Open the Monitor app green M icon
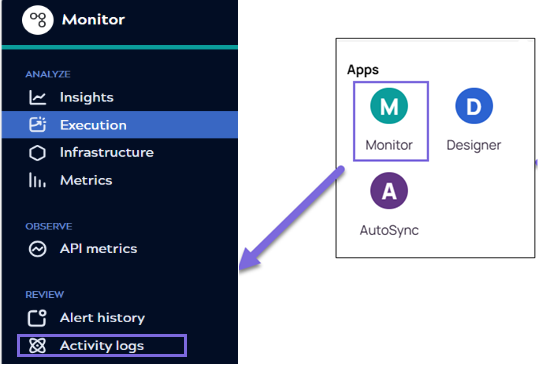 tap(389, 106)
